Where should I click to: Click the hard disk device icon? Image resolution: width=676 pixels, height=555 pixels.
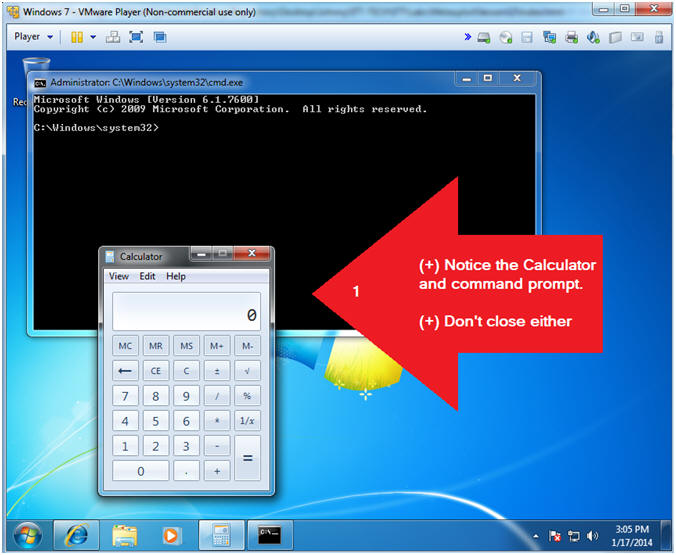tap(484, 38)
